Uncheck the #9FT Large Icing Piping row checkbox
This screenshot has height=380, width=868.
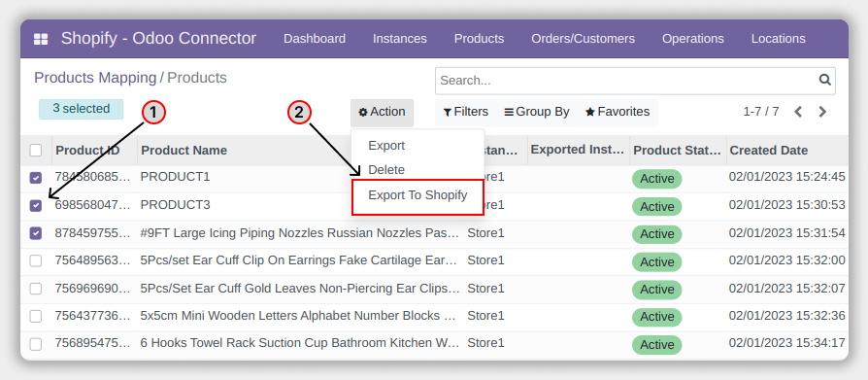tap(35, 233)
